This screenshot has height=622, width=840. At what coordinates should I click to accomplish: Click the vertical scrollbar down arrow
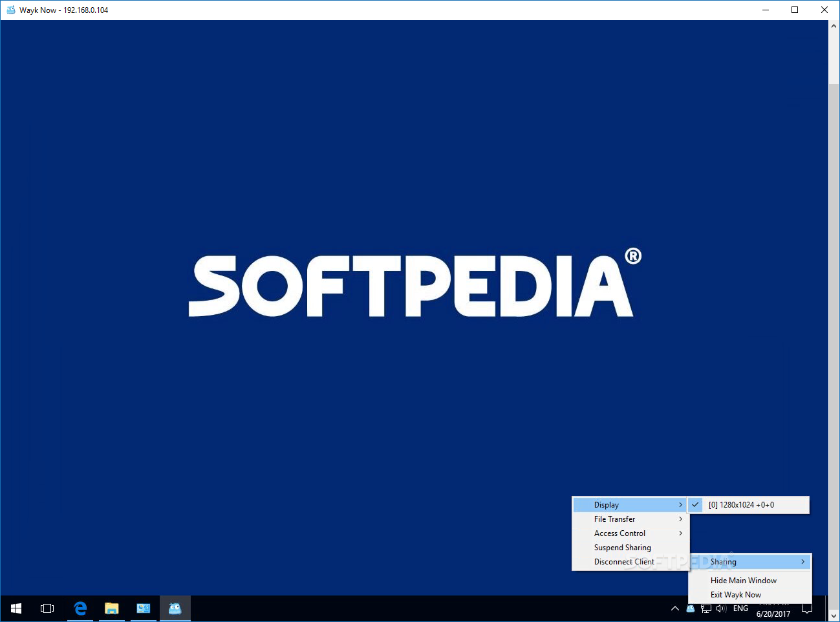point(834,616)
